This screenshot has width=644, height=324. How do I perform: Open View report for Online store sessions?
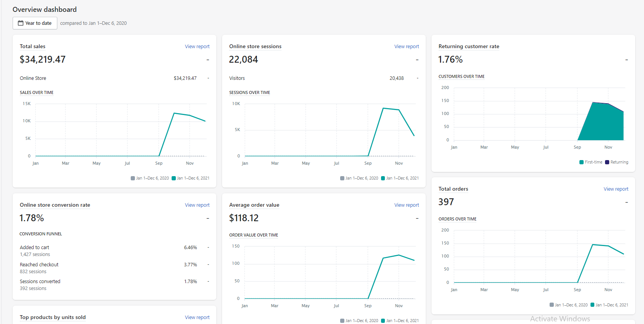coord(407,47)
